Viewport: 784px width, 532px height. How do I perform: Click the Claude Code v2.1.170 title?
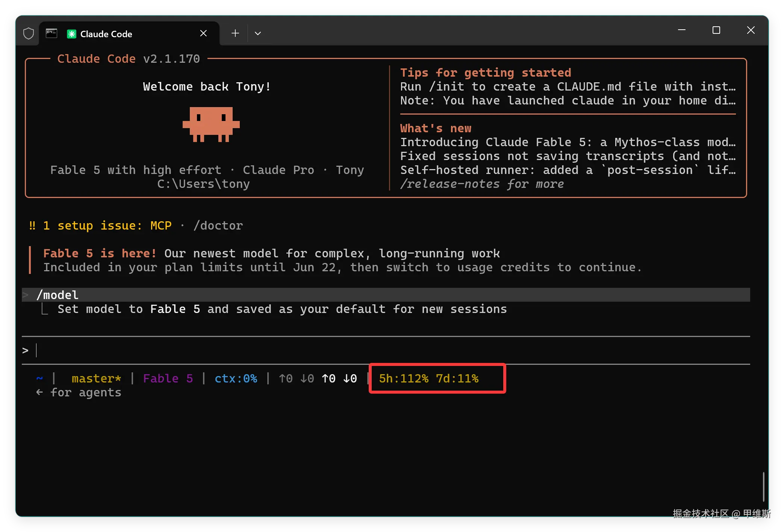(x=129, y=59)
